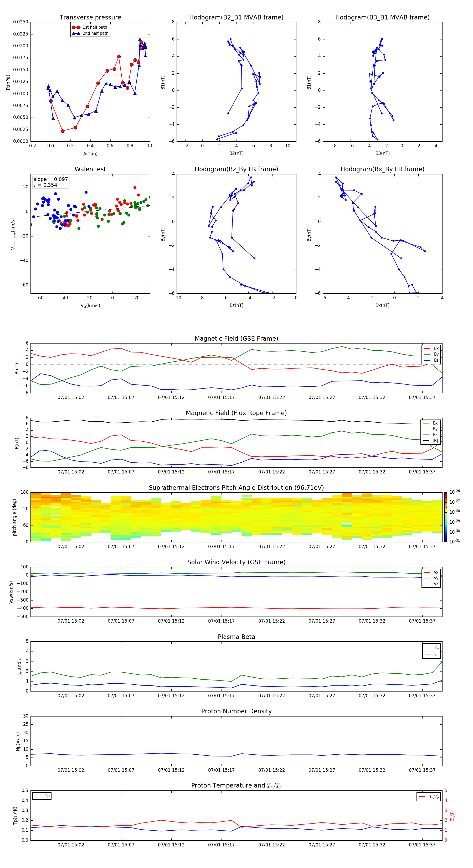
Task: Select the Vz legend entry
Action: pyautogui.click(x=431, y=584)
